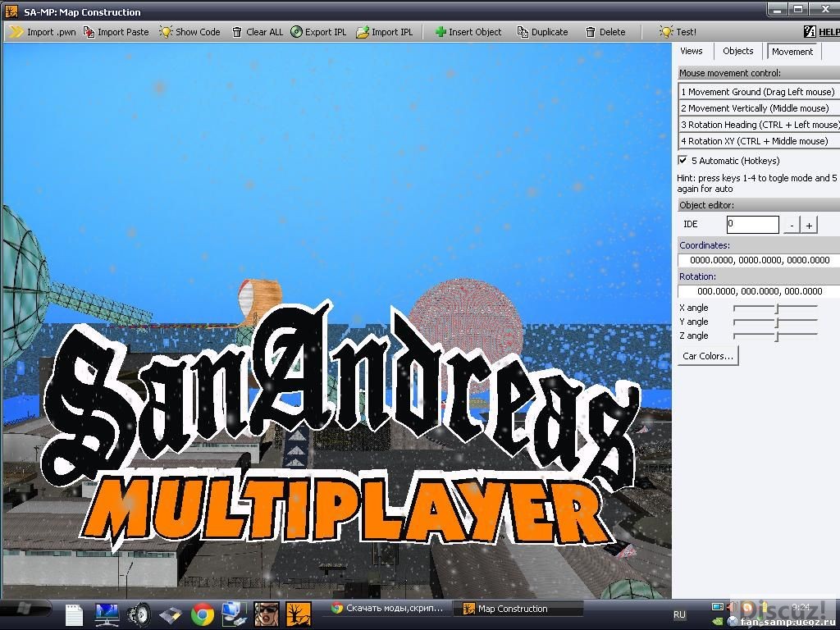Click the HELP icon in toolbar

click(x=810, y=32)
